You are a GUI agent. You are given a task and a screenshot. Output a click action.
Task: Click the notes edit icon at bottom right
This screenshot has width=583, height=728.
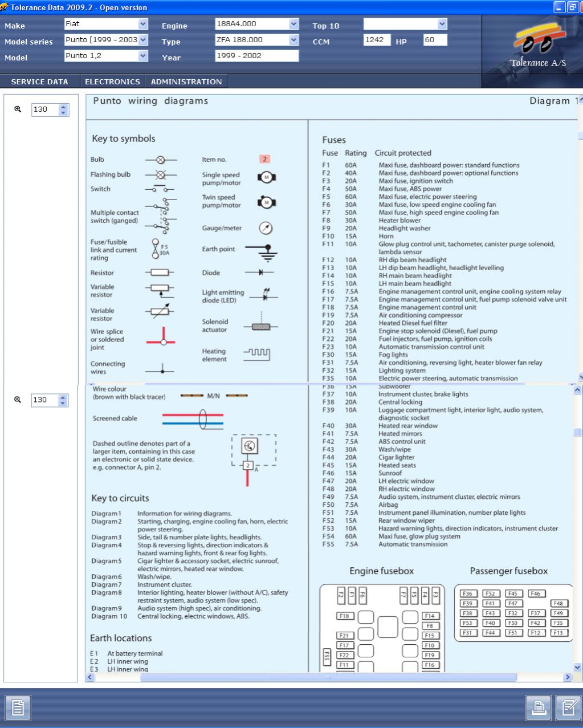pyautogui.click(x=568, y=707)
